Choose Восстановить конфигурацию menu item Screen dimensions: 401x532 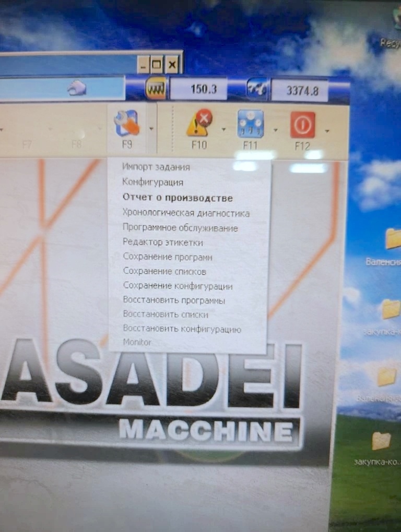(182, 329)
